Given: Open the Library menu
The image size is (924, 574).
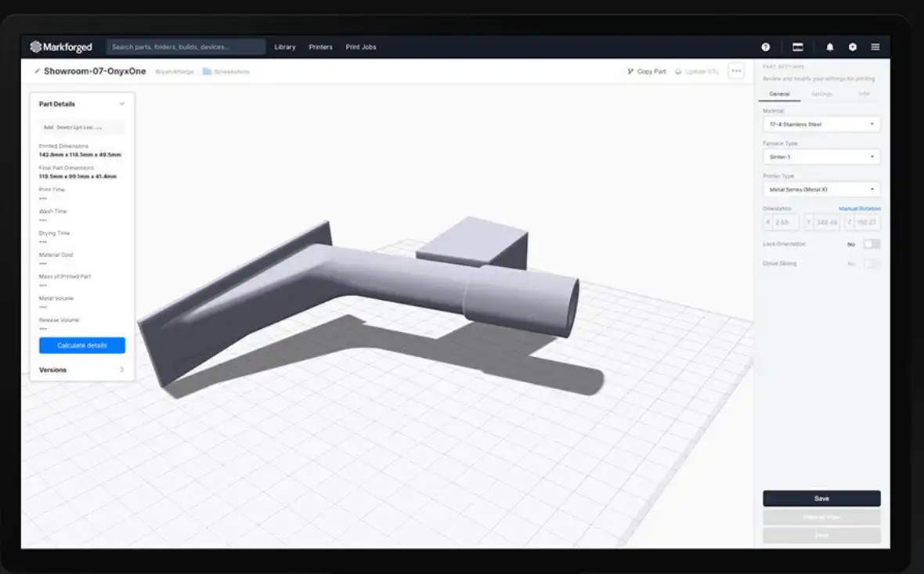Looking at the screenshot, I should pyautogui.click(x=285, y=47).
